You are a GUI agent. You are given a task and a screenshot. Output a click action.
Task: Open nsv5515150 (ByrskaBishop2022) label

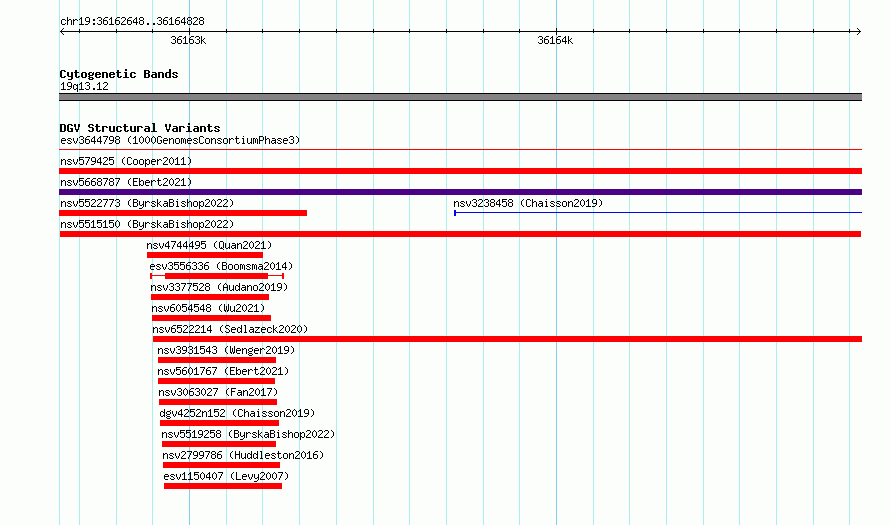tap(147, 224)
